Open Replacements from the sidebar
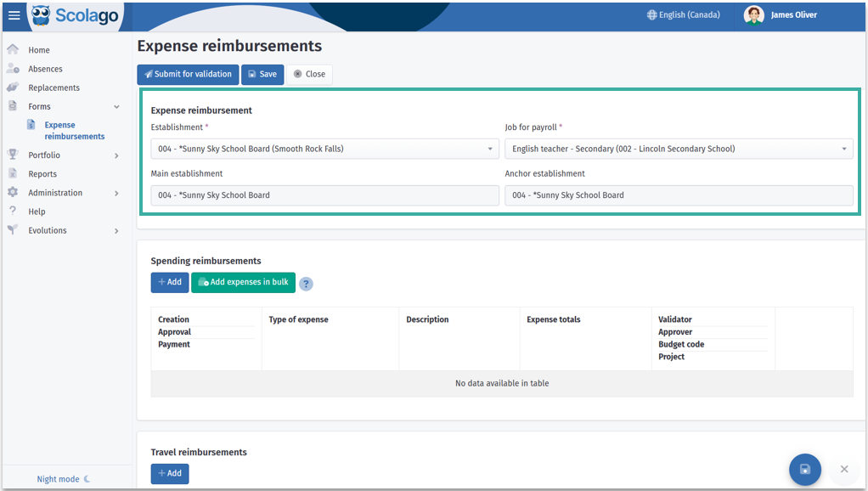Image resolution: width=868 pixels, height=491 pixels. click(54, 87)
